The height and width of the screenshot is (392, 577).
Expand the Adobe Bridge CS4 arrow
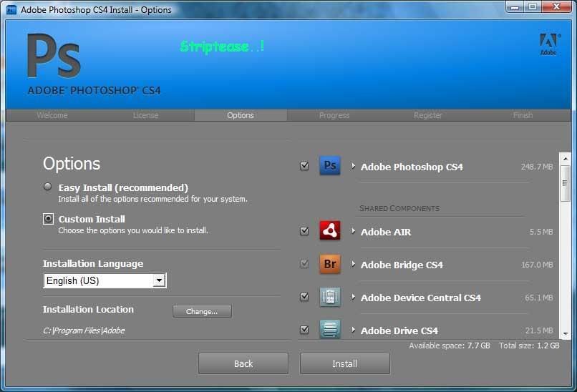353,264
